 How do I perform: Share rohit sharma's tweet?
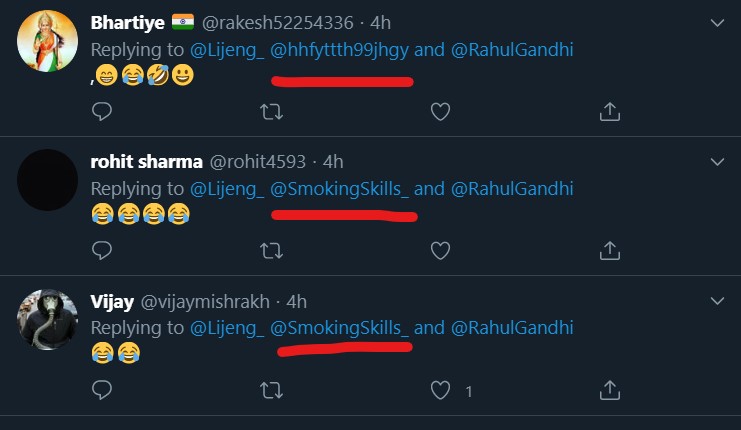click(610, 250)
